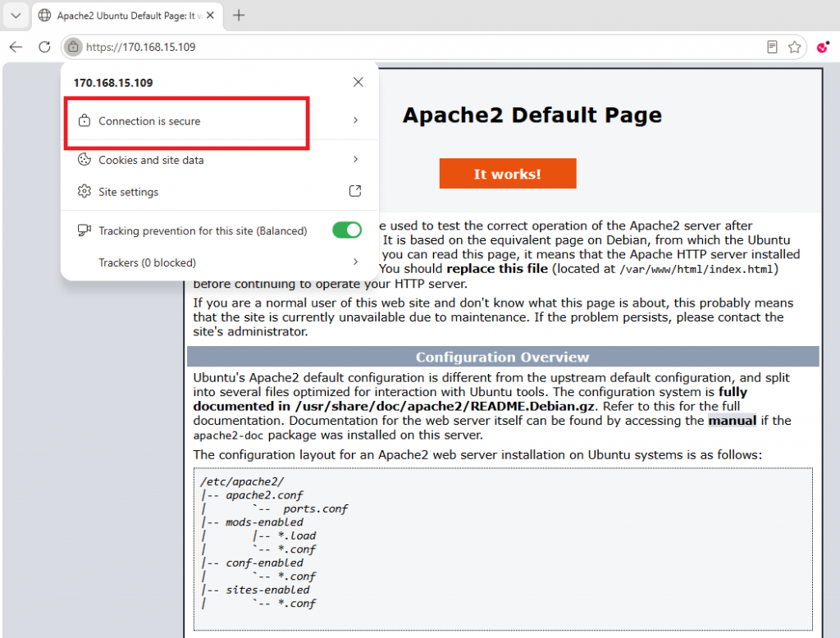Viewport: 840px width, 638px height.
Task: Click the *.load line in tree
Action: pyautogui.click(x=297, y=535)
